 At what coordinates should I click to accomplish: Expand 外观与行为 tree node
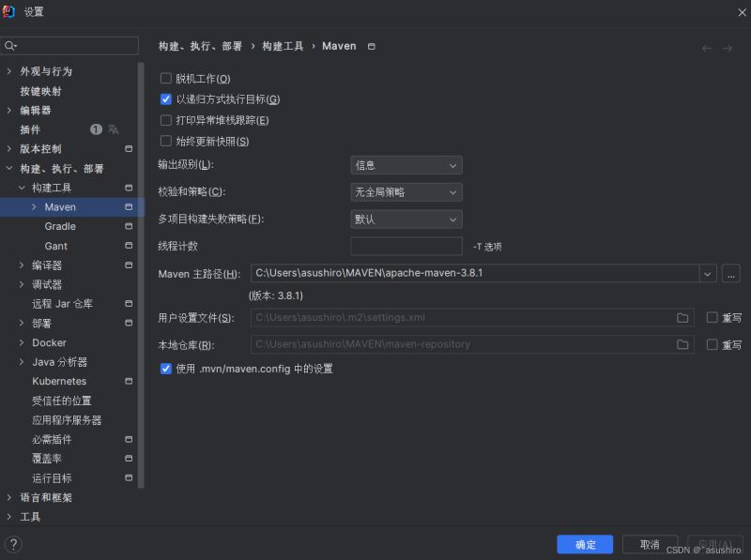(x=9, y=71)
